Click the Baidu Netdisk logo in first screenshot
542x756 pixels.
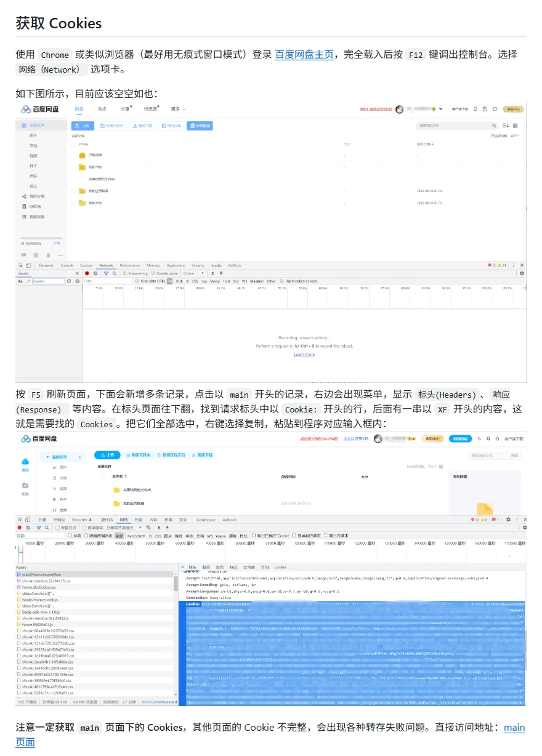[40, 109]
